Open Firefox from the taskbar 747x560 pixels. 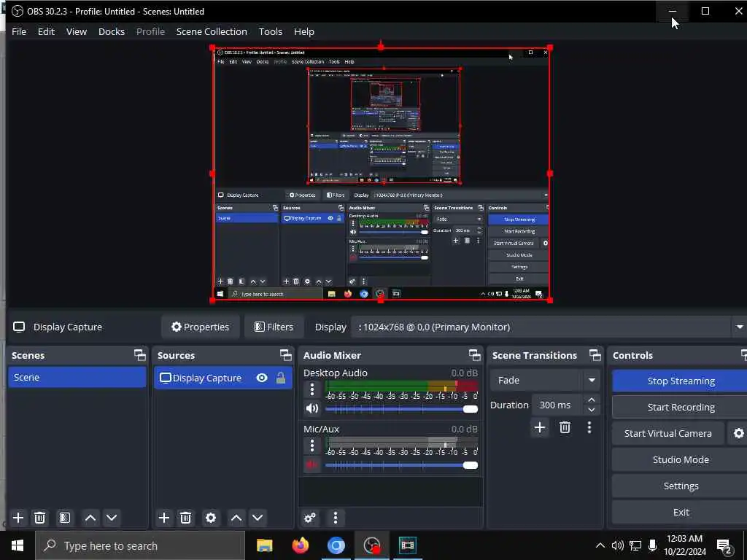pos(300,545)
